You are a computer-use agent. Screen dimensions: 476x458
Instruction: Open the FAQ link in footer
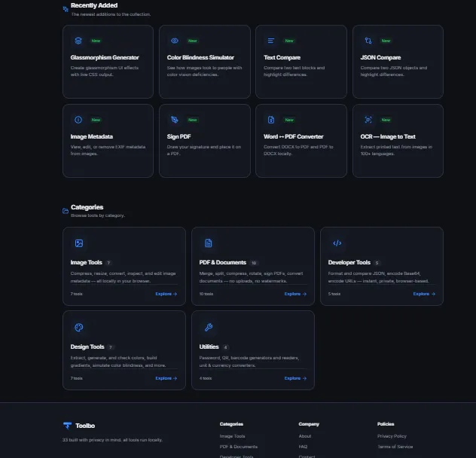pyautogui.click(x=303, y=447)
